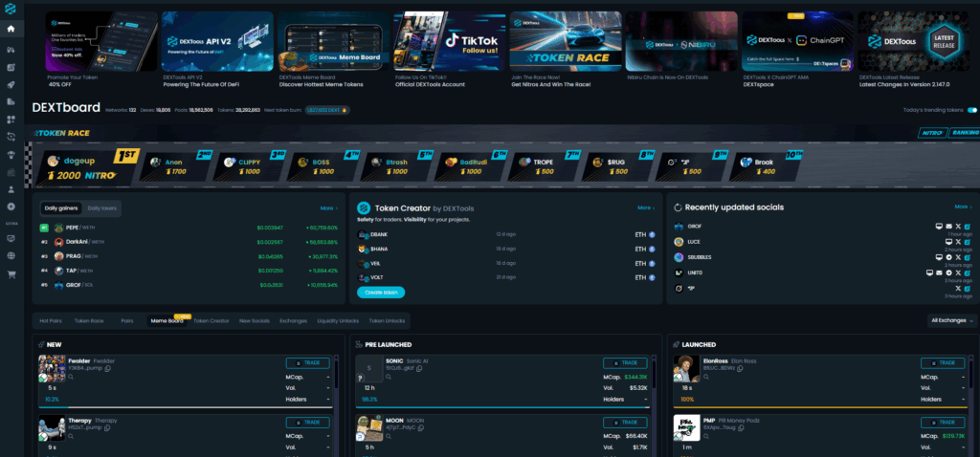
Task: Click the NITRO button in Token Race
Action: (931, 133)
